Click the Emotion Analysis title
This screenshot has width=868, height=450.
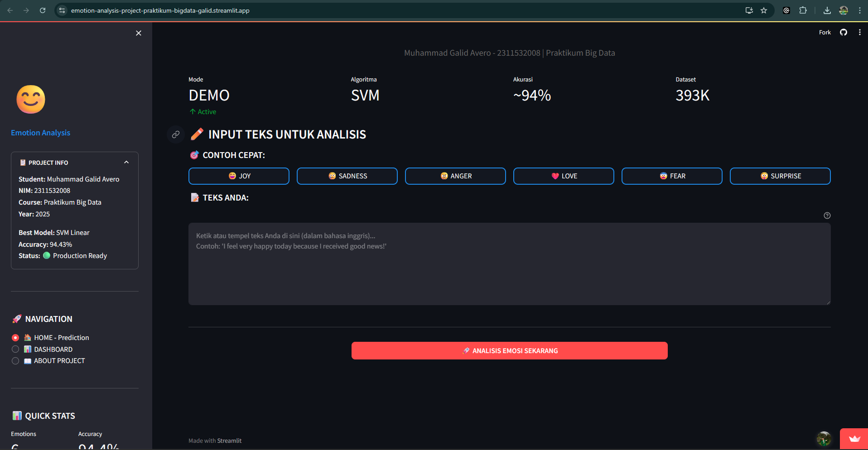40,133
